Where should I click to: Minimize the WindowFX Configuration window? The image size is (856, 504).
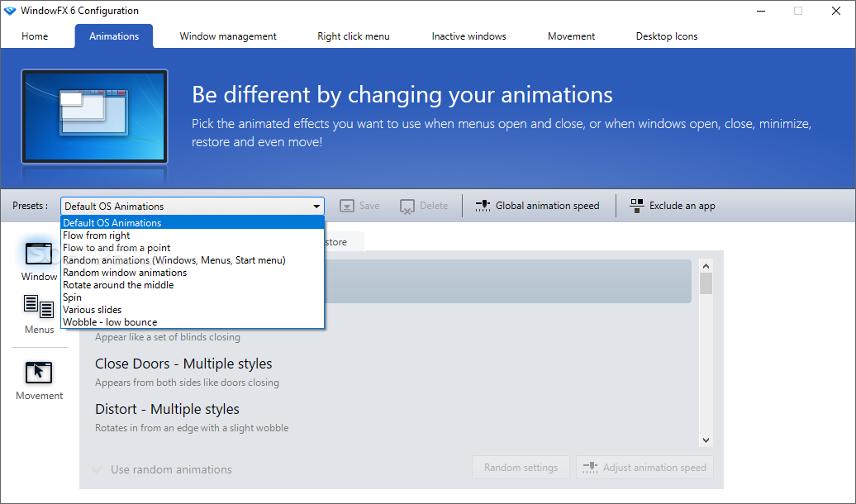[x=761, y=11]
